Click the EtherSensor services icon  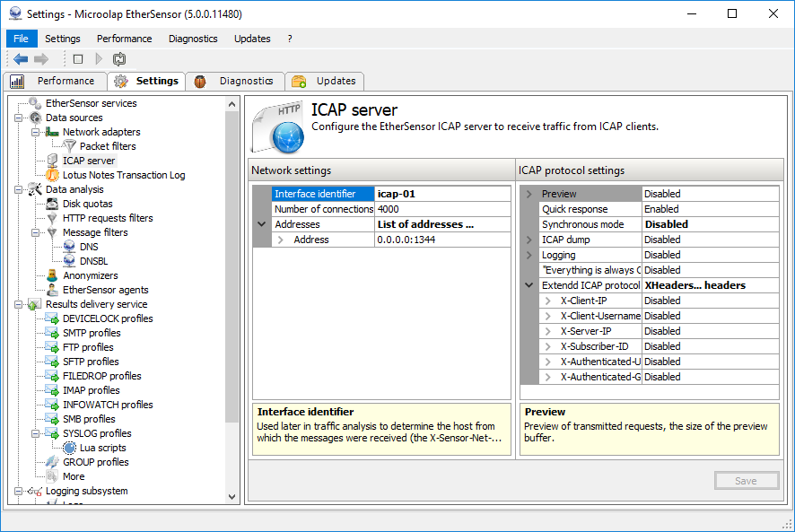tap(35, 103)
